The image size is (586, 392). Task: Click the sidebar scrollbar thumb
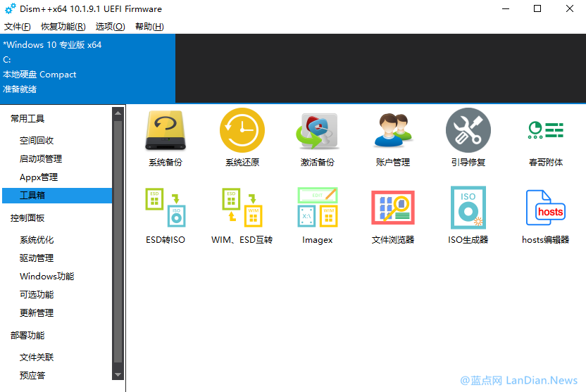coord(118,241)
